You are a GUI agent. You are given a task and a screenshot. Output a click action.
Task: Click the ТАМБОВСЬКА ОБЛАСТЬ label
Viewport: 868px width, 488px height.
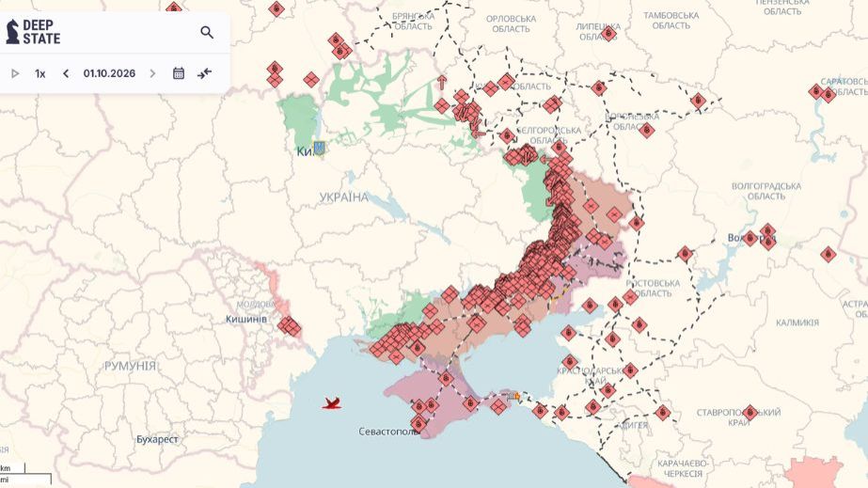(671, 21)
